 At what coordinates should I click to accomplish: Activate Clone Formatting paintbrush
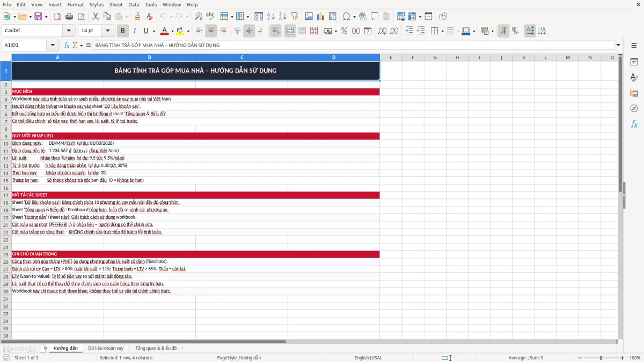click(137, 17)
